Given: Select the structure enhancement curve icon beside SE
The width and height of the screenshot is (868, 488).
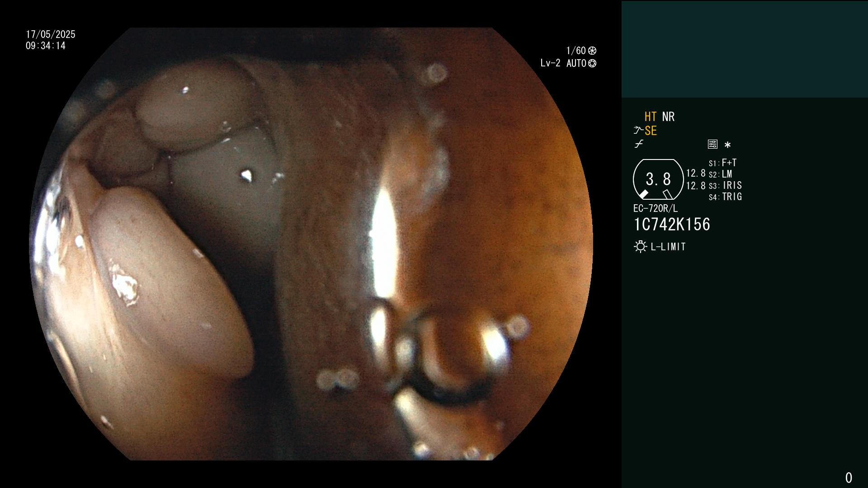Looking at the screenshot, I should click(x=638, y=131).
